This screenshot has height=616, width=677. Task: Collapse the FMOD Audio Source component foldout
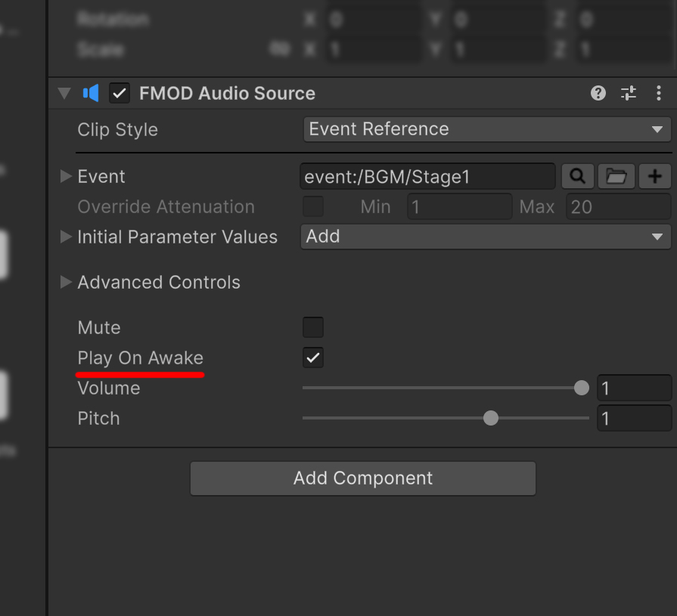[x=64, y=93]
